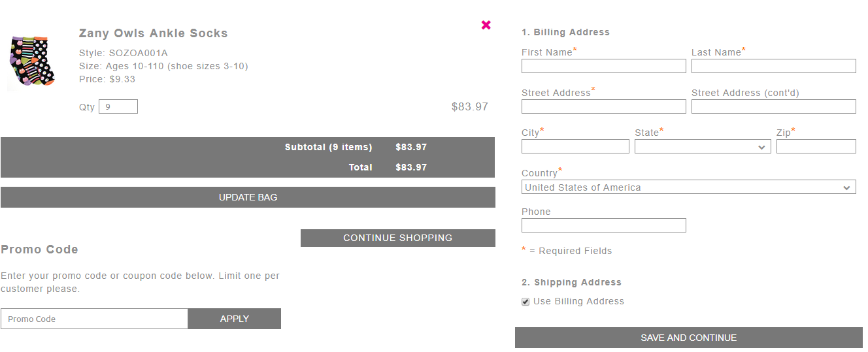Focus the Promo Code text field
This screenshot has width=868, height=352.
pyautogui.click(x=95, y=319)
